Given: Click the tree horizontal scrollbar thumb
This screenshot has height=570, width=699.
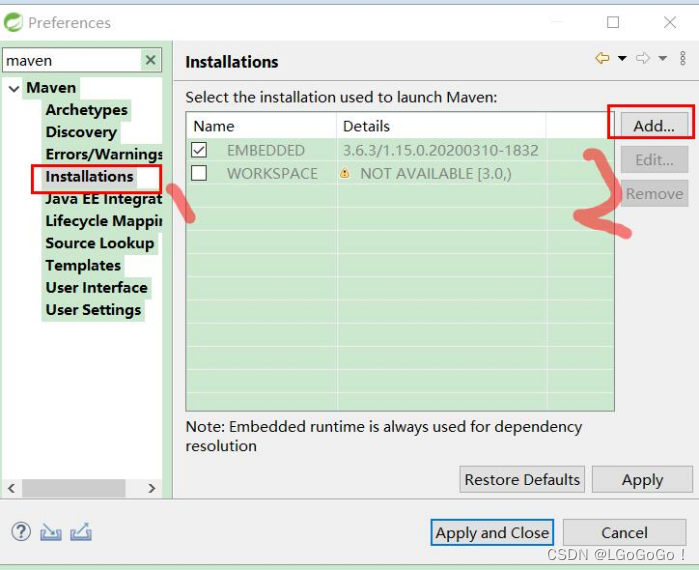Looking at the screenshot, I should [x=74, y=488].
